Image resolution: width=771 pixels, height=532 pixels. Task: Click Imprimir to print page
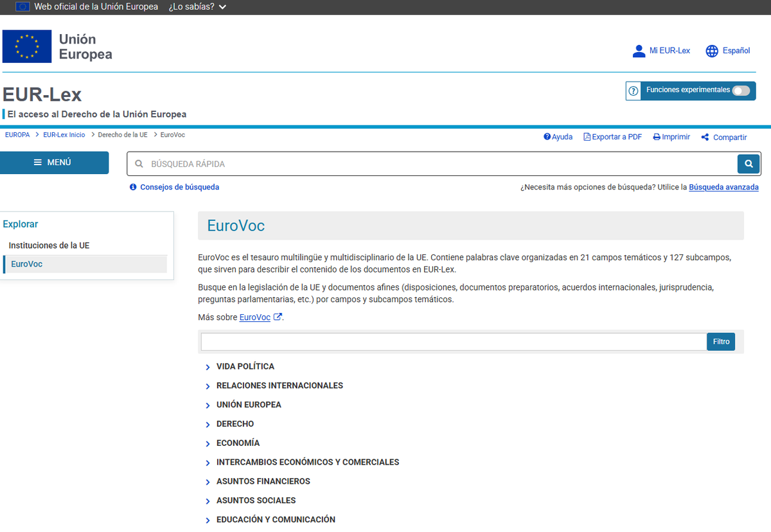pos(671,137)
